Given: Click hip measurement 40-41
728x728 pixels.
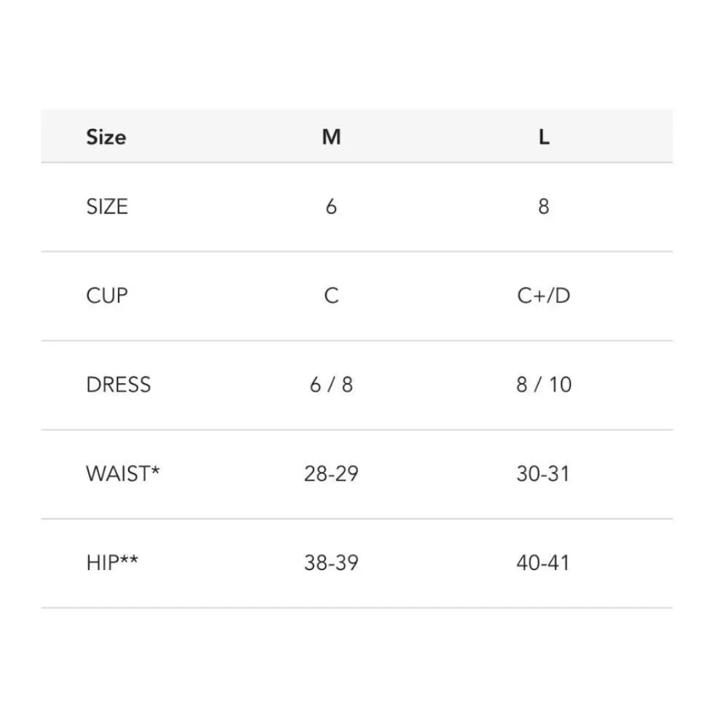Looking at the screenshot, I should [x=544, y=563].
